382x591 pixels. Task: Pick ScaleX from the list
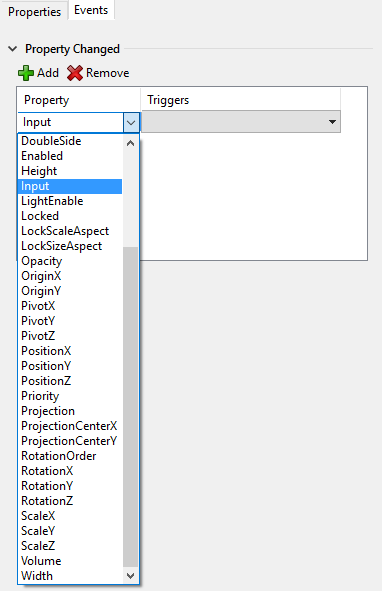(70, 516)
